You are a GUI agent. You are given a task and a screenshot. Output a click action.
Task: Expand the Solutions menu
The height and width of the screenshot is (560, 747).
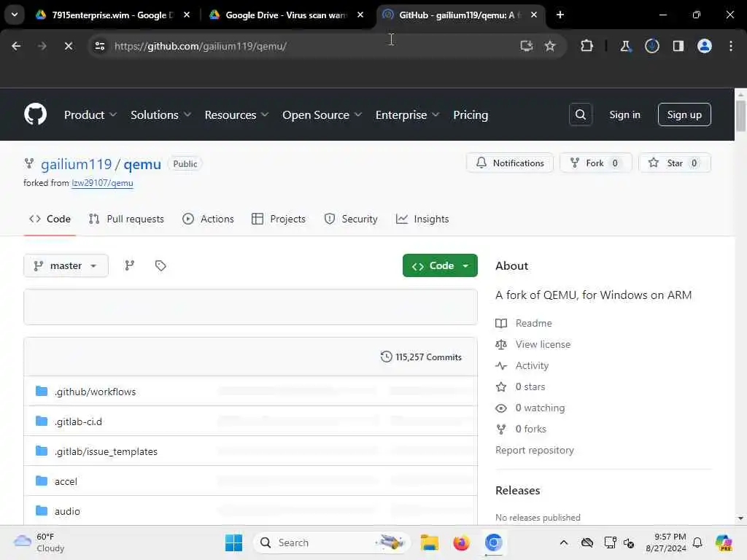(160, 114)
